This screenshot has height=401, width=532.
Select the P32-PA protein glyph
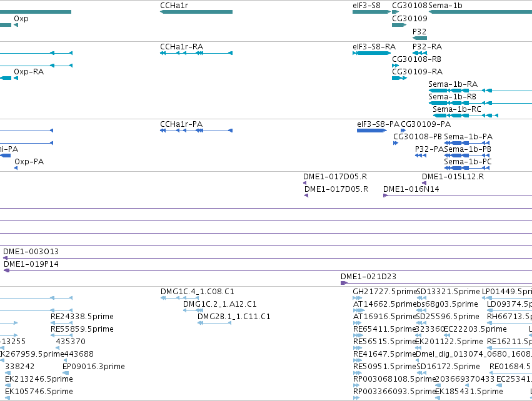click(421, 156)
